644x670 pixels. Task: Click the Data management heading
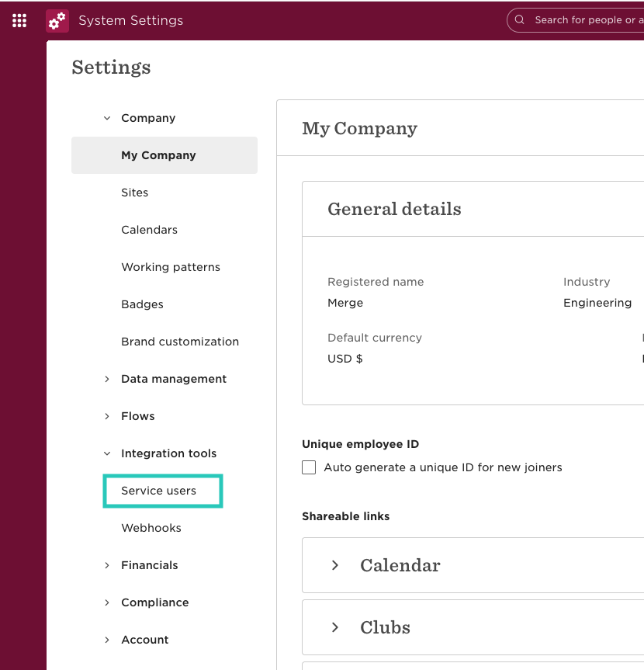coord(174,379)
